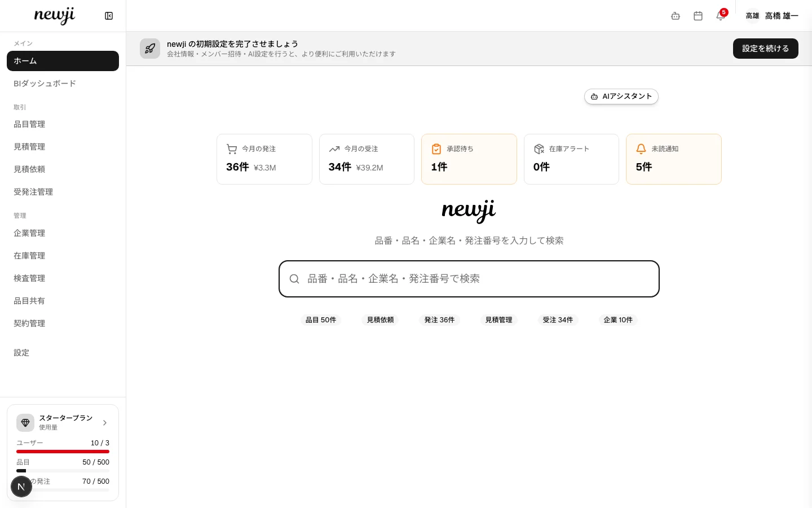Image resolution: width=812 pixels, height=508 pixels.
Task: Click the clipboard check icon on 承認待ち
Action: coord(436,149)
